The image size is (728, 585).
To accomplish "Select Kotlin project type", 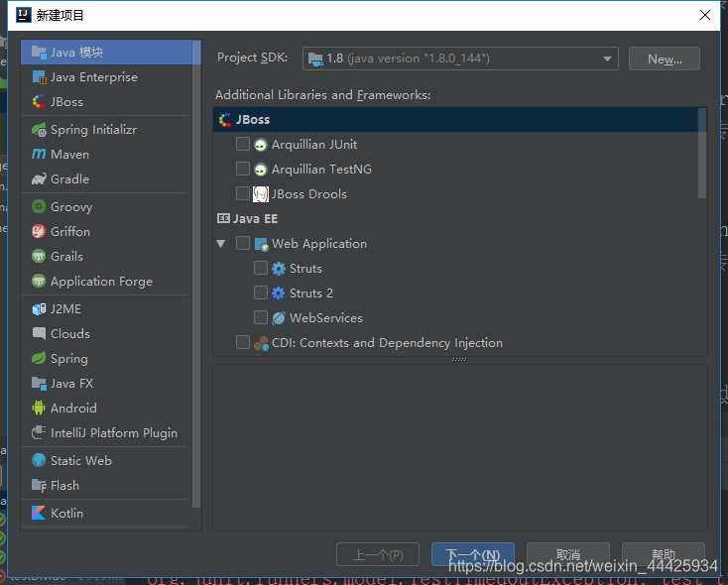I will click(104, 513).
